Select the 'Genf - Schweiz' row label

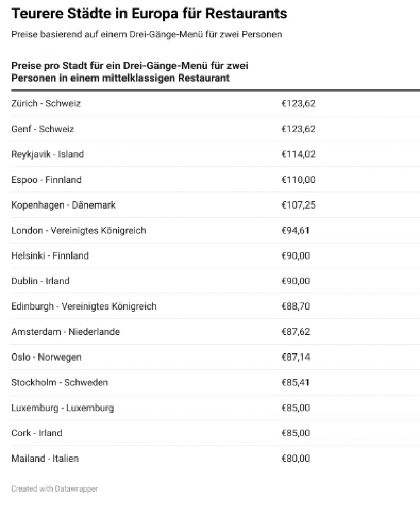[x=43, y=129]
